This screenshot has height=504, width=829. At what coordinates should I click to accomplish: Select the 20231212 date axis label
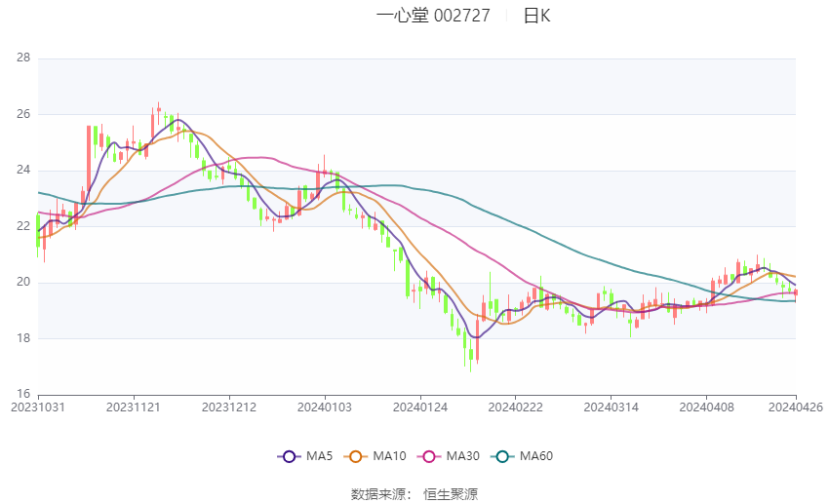pos(229,407)
